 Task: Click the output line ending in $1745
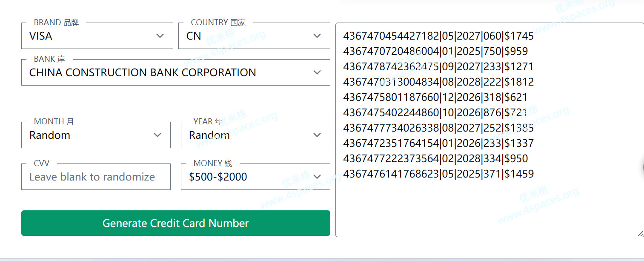coord(438,36)
